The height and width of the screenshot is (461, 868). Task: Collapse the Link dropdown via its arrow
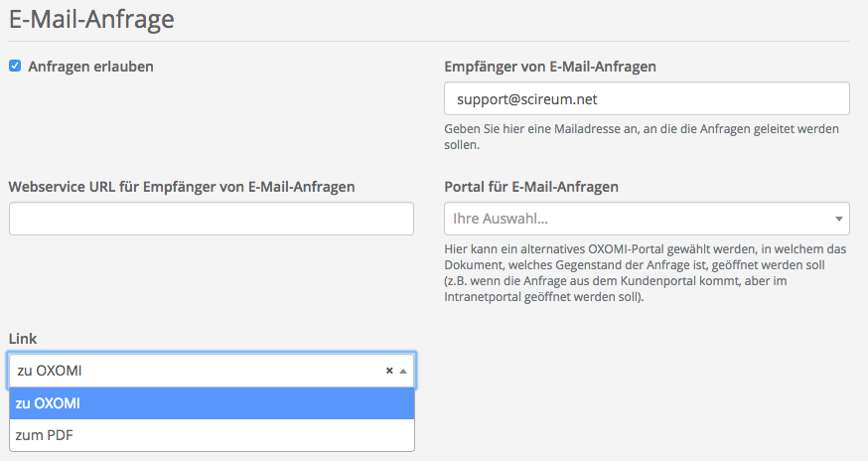[402, 371]
